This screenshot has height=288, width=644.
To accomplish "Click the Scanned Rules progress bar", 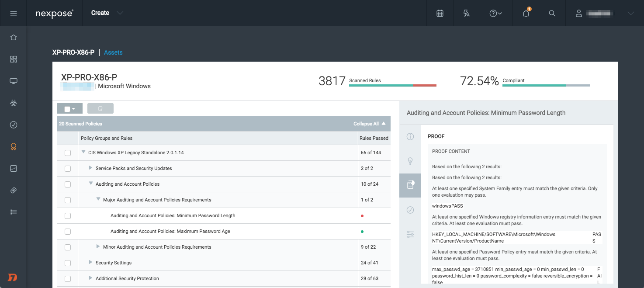I will click(x=392, y=86).
